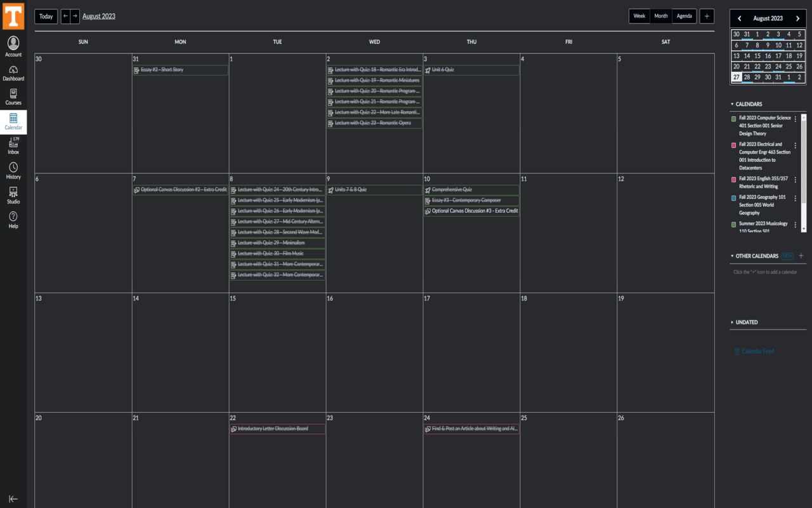Switch to the Agenda view

pos(684,15)
